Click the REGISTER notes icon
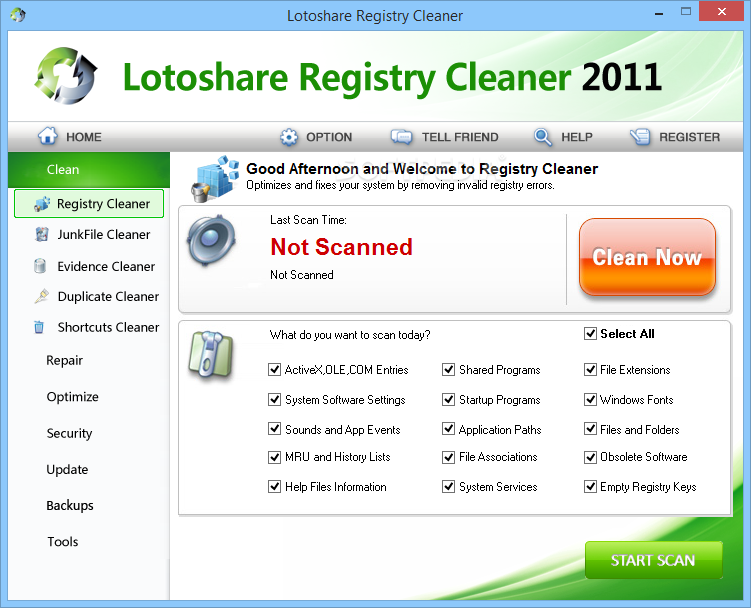The image size is (751, 608). [x=640, y=137]
